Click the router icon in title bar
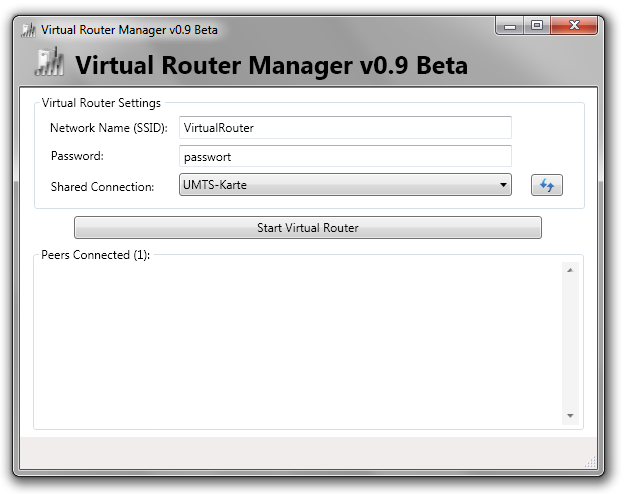This screenshot has height=494, width=630. pyautogui.click(x=28, y=30)
